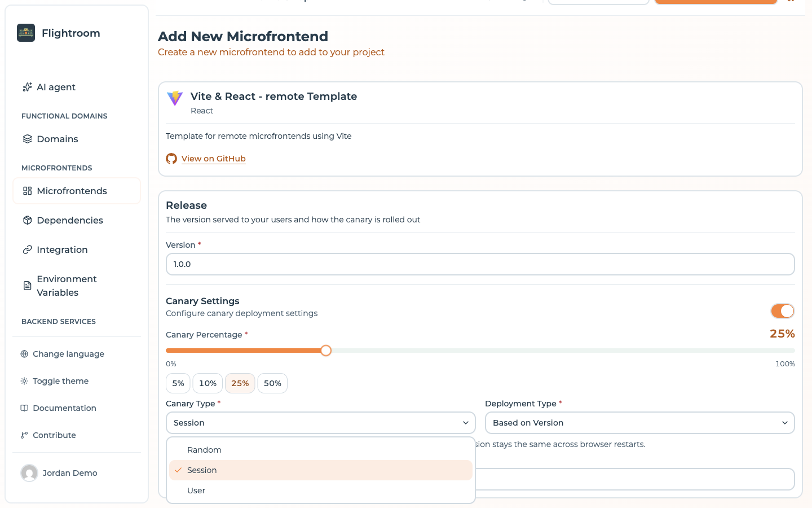Open the Deployment Type dropdown
This screenshot has width=812, height=508.
(x=640, y=423)
